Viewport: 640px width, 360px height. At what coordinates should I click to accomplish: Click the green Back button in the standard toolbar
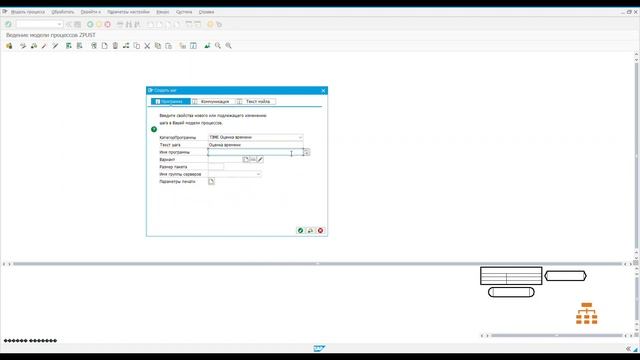(x=90, y=24)
